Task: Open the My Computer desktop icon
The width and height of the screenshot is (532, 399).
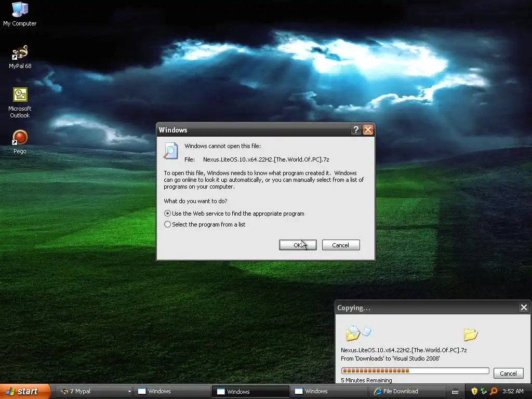Action: pos(20,14)
